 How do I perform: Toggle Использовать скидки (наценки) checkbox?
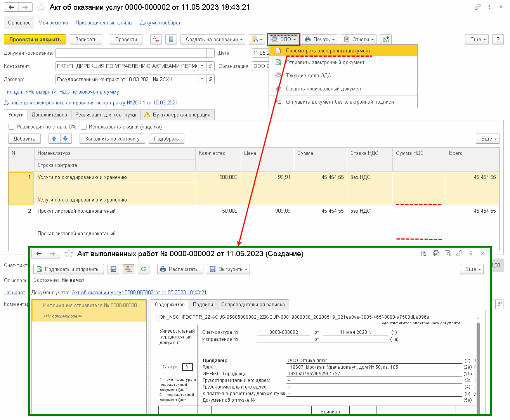tap(83, 127)
